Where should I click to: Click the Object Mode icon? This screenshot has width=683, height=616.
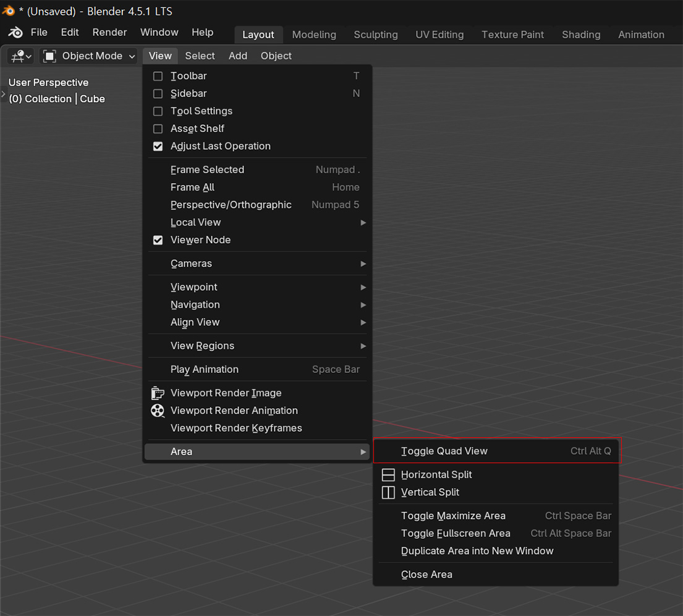tap(49, 56)
